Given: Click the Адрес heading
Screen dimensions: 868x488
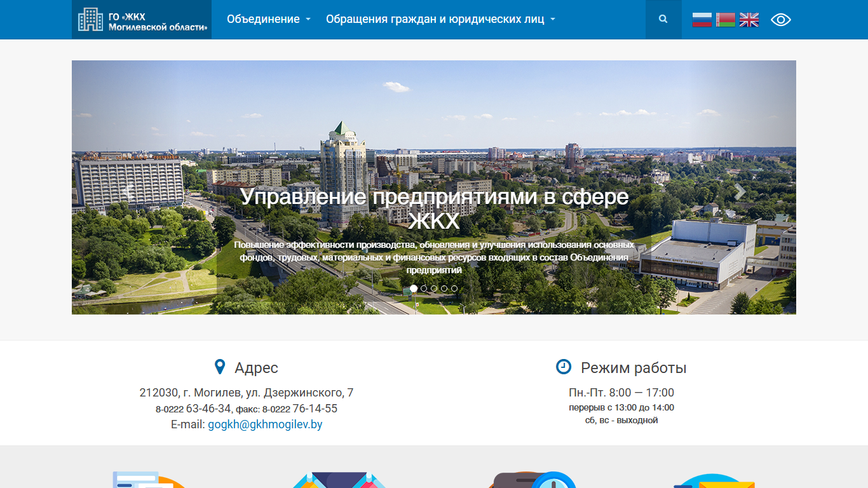Looking at the screenshot, I should click(256, 368).
